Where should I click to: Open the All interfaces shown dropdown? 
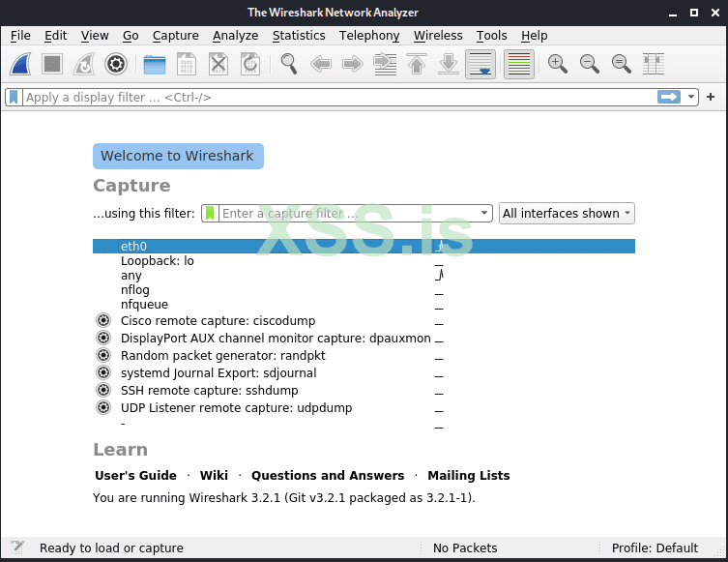tap(567, 214)
